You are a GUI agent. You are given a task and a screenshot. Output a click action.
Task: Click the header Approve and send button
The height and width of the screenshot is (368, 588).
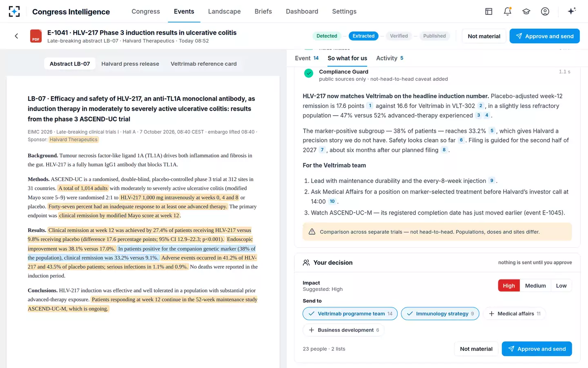coord(544,36)
